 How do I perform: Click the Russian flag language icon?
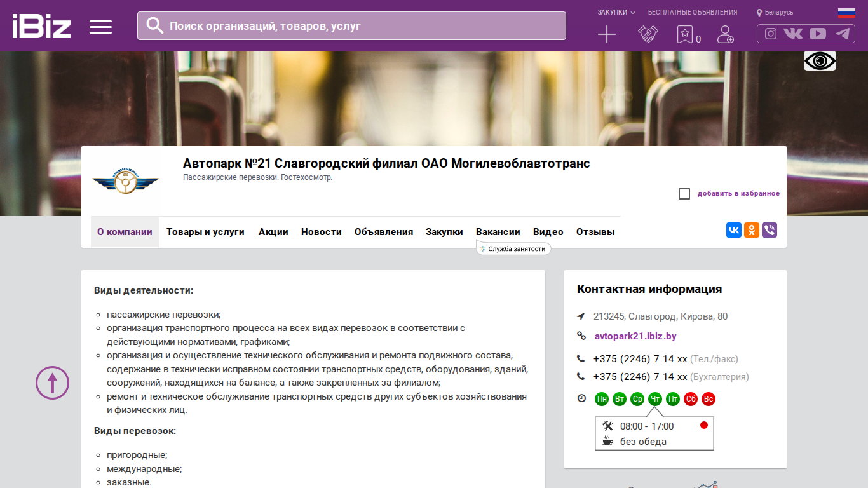846,13
